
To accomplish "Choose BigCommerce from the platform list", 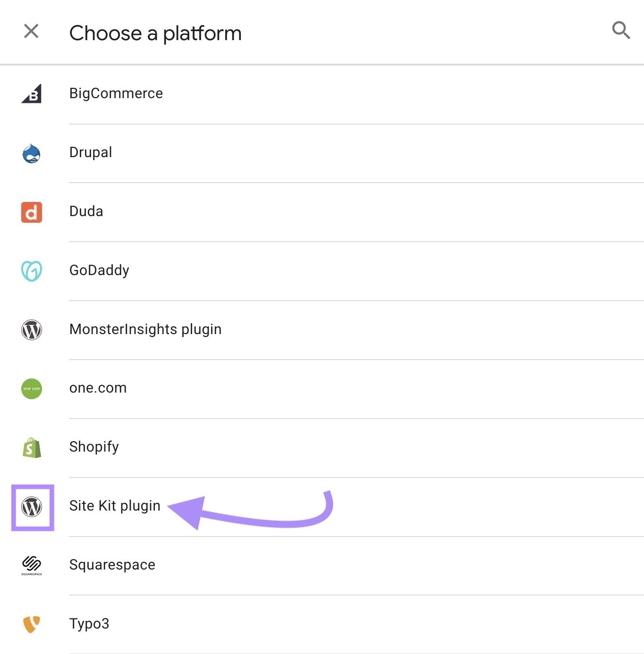I will click(116, 94).
